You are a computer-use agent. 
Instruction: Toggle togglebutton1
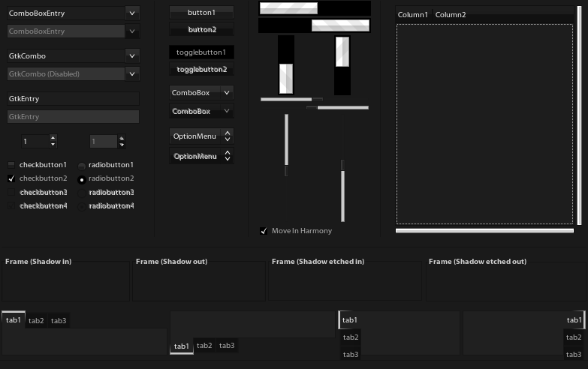201,52
